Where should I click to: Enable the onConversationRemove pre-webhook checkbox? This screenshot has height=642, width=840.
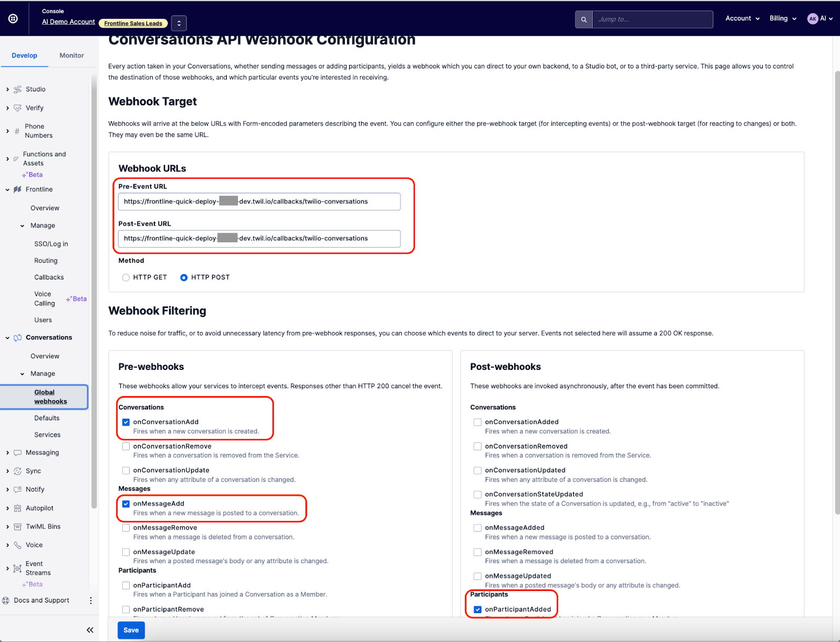[x=126, y=446]
